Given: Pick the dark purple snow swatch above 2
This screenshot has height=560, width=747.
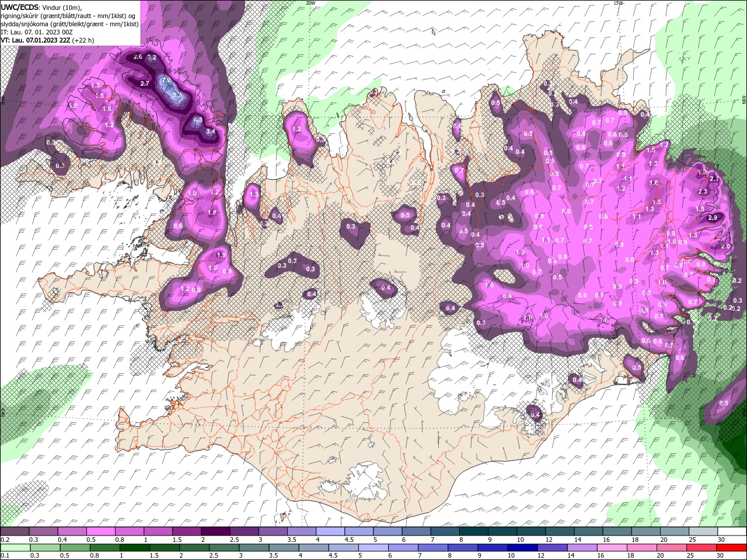Looking at the screenshot, I should (215, 531).
